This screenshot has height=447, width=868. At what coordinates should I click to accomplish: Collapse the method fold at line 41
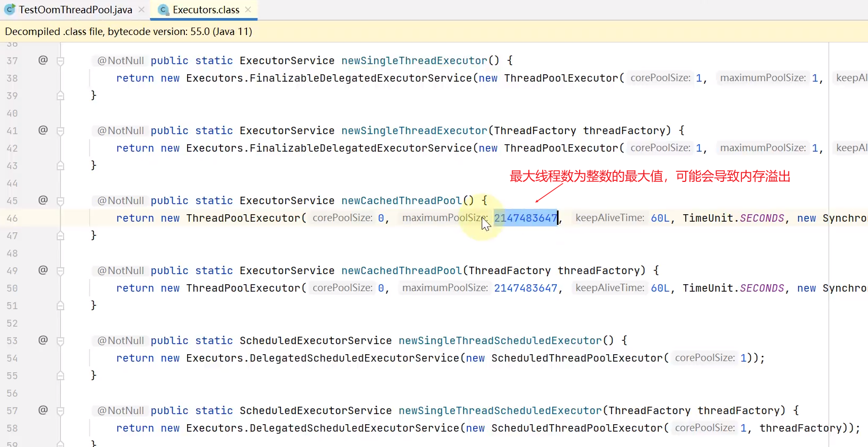[60, 131]
